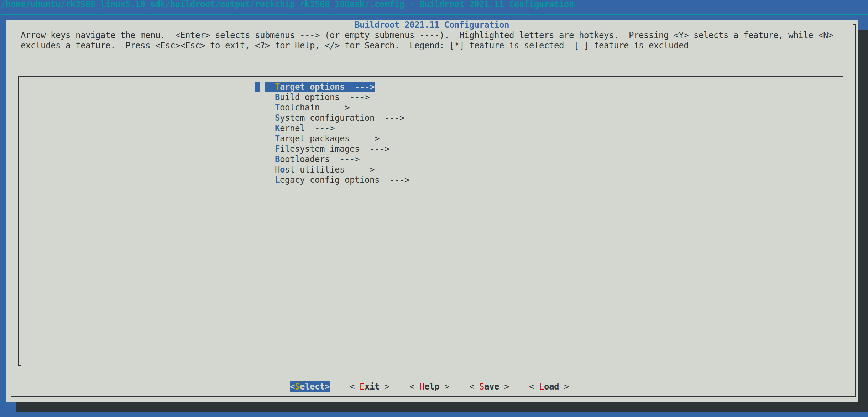The width and height of the screenshot is (868, 417).
Task: Open the Help dialog
Action: tap(429, 386)
